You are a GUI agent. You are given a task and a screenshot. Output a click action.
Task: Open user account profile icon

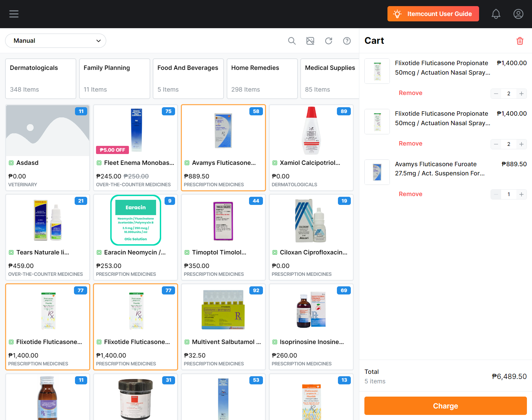[x=518, y=14]
